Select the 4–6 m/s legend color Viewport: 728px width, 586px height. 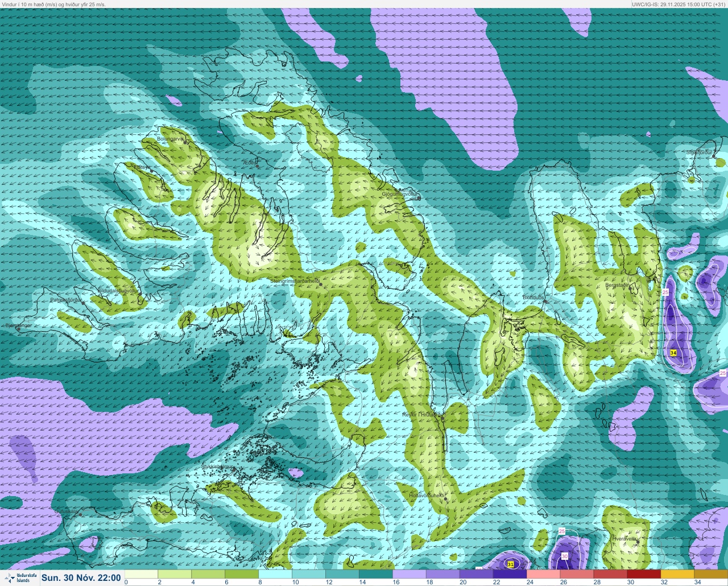pyautogui.click(x=208, y=574)
